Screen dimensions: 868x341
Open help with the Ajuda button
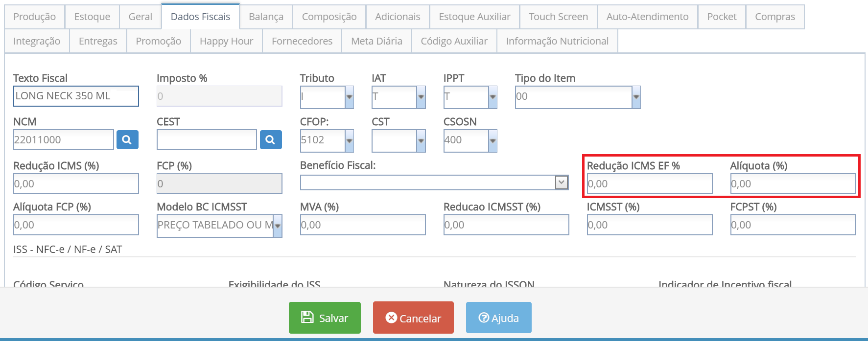pos(498,318)
